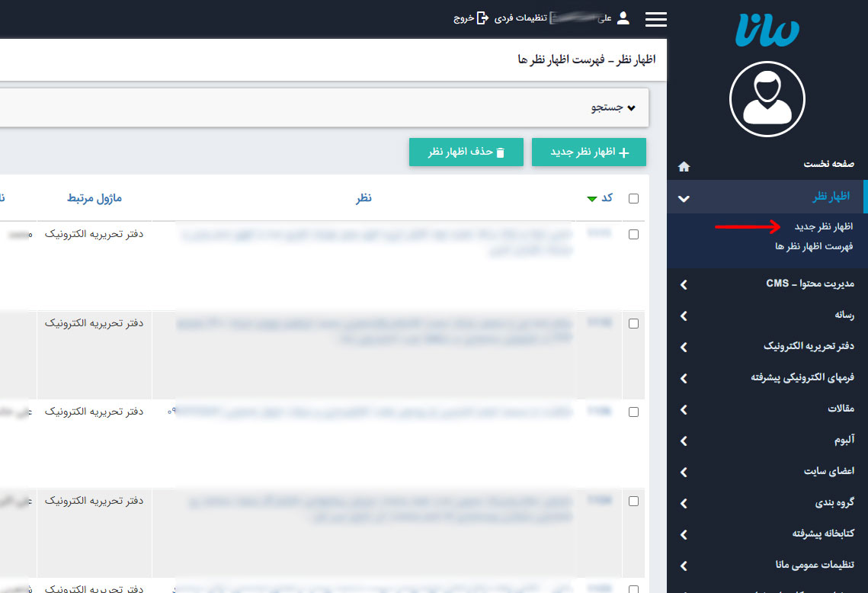Select the home icon next to صفحه نخست
This screenshot has height=593, width=868.
click(684, 165)
